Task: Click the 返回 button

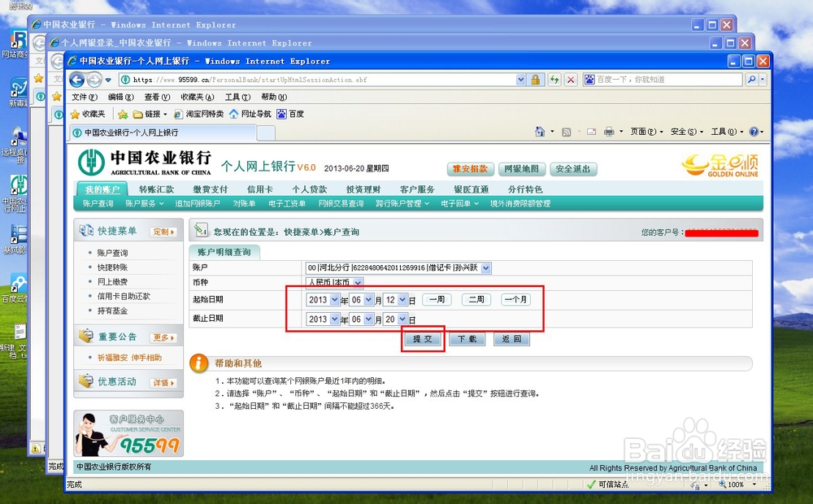Action: pyautogui.click(x=511, y=339)
